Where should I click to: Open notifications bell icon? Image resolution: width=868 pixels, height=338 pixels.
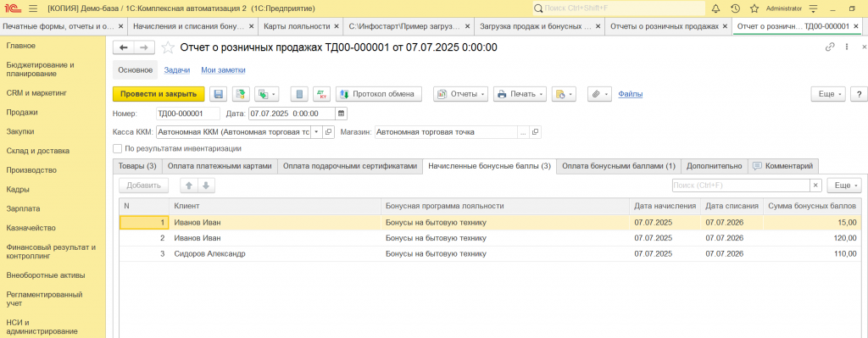715,8
